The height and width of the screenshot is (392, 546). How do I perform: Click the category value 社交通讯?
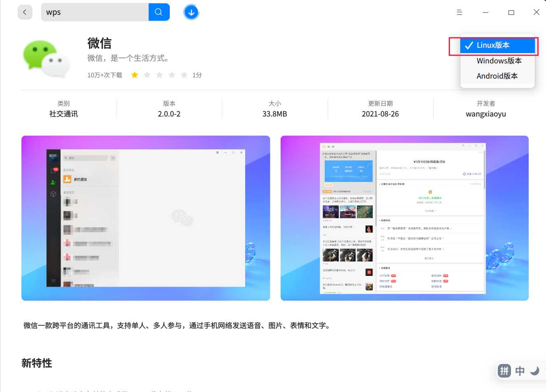63,114
